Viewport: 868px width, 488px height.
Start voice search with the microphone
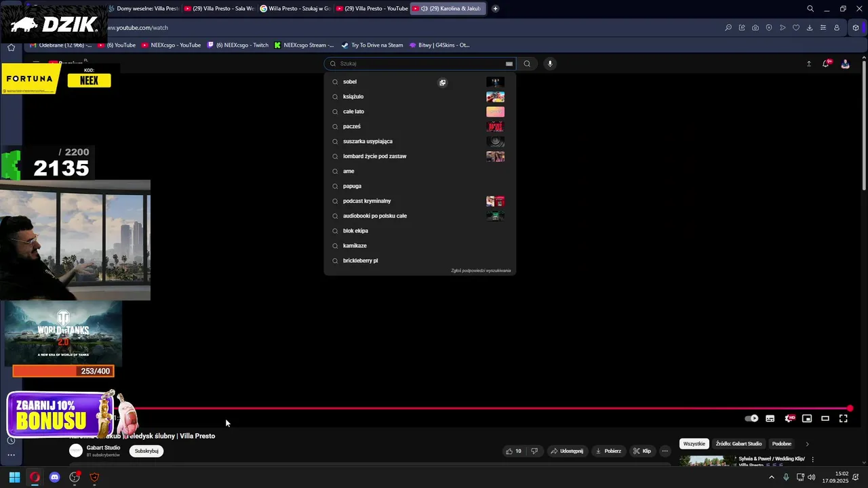pos(550,64)
